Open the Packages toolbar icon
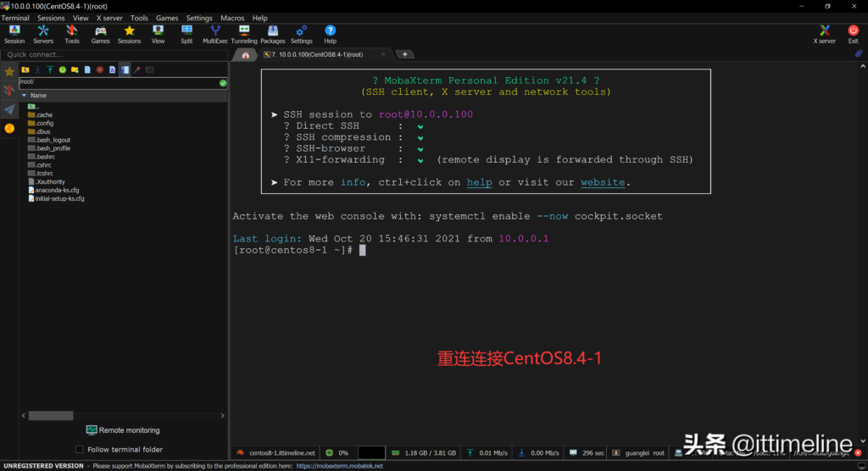The height and width of the screenshot is (471, 868). [x=272, y=34]
